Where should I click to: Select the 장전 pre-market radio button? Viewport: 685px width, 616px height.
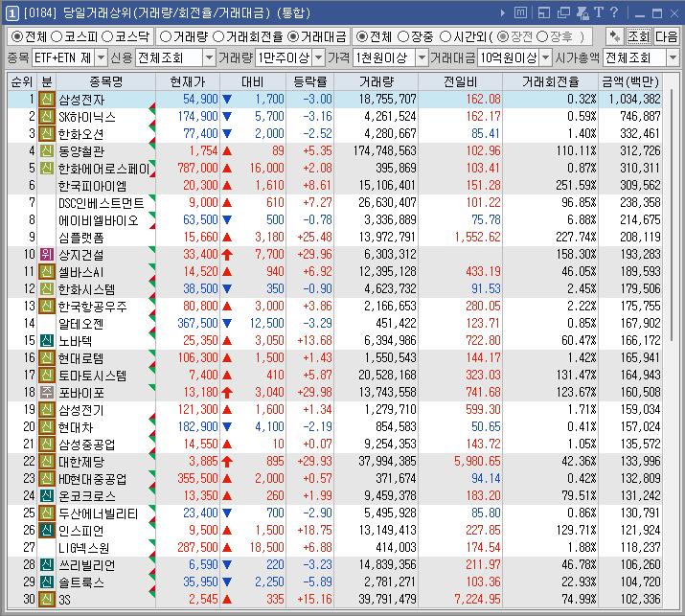(x=503, y=36)
